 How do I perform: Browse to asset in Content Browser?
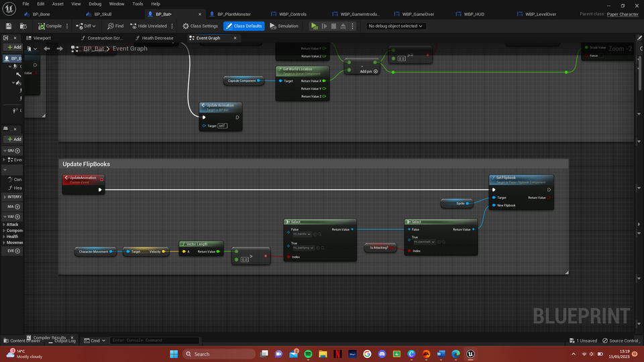click(23, 26)
